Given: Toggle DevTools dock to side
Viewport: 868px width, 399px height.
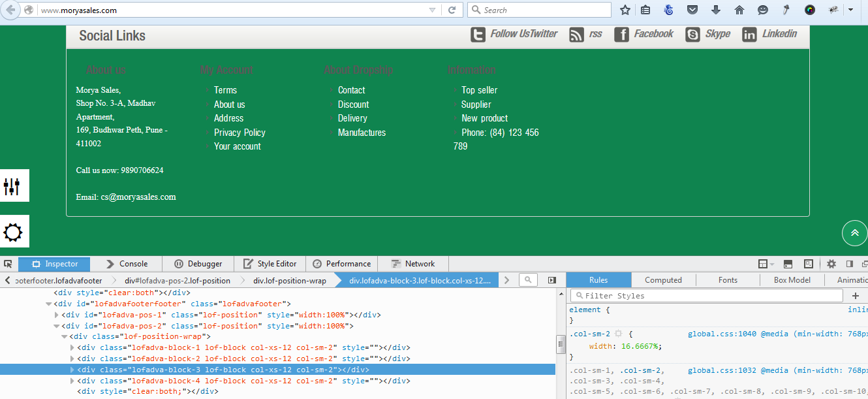Looking at the screenshot, I should pyautogui.click(x=849, y=264).
